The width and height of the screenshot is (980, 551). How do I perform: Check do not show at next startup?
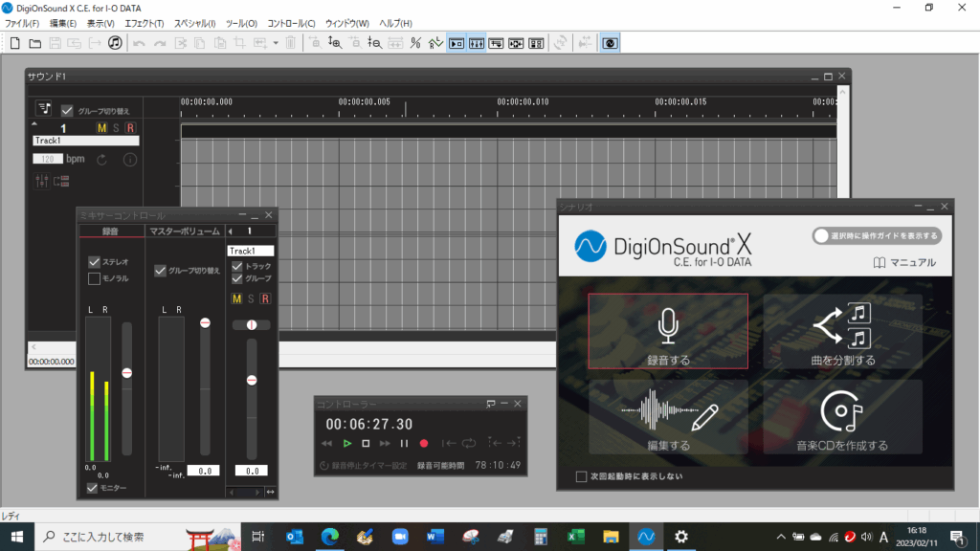(x=581, y=476)
